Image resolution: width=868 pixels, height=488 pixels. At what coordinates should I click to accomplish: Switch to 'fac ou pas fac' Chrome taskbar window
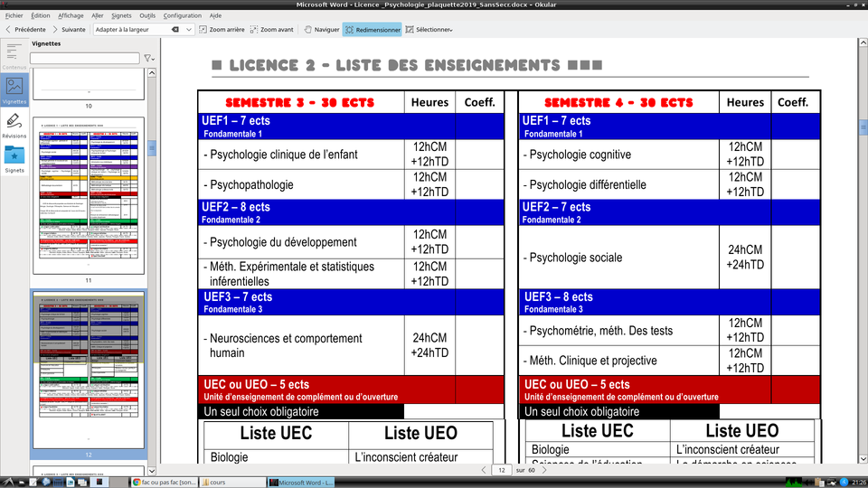pos(165,482)
